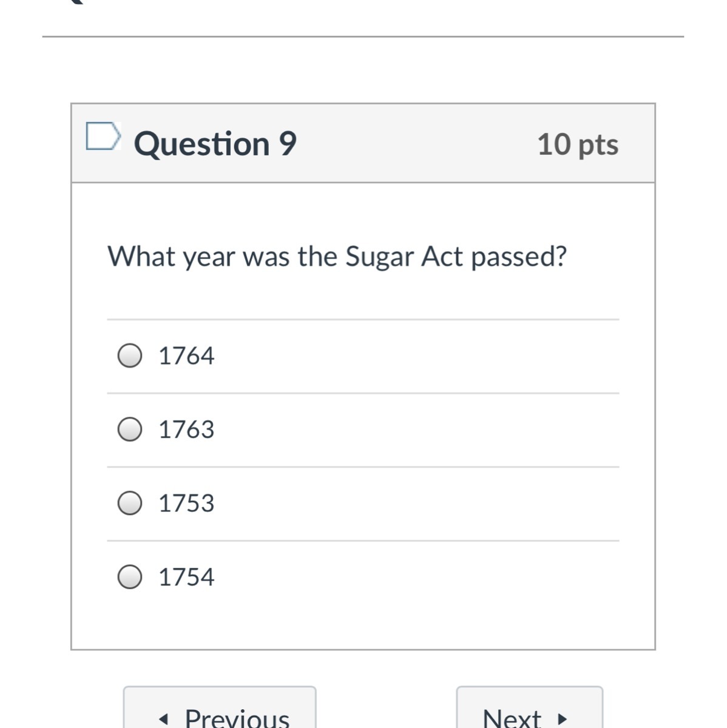Click the "1754" answer label text
727x728 pixels.
[x=186, y=577]
